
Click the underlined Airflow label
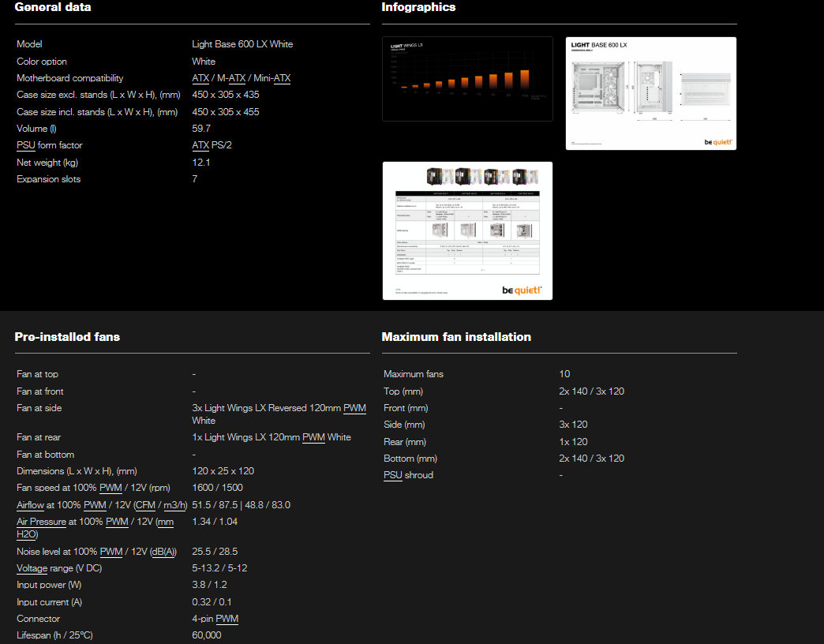click(31, 505)
